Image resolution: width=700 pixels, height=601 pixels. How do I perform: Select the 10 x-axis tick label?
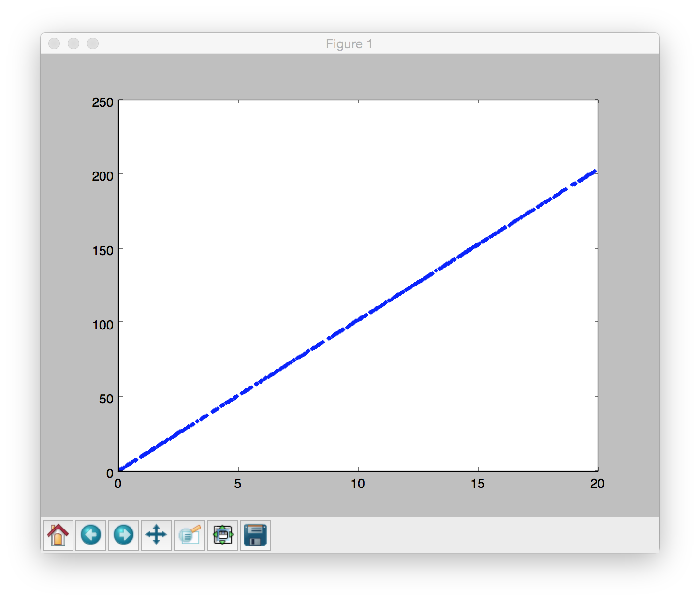[x=358, y=484]
